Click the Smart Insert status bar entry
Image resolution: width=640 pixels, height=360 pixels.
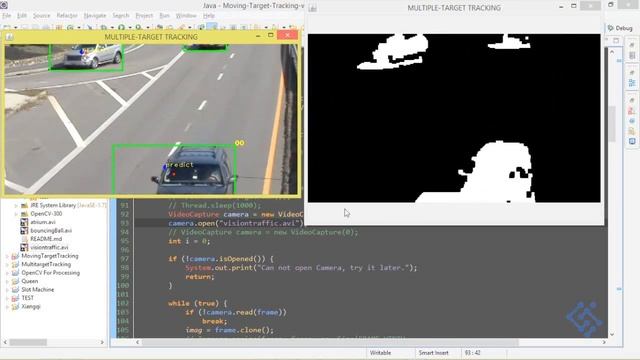433,353
